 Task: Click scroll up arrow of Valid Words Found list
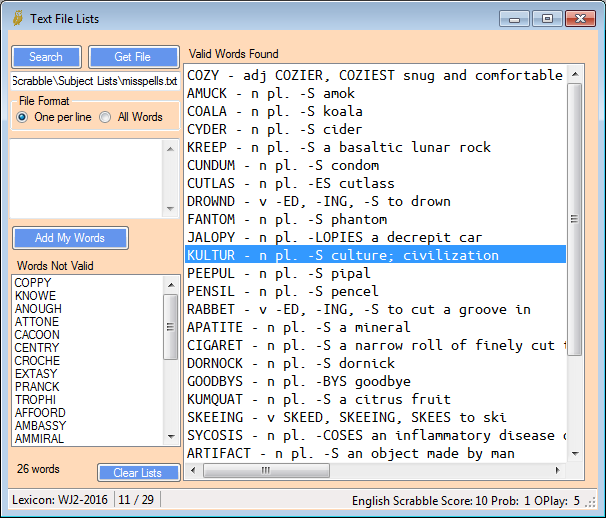tap(575, 74)
